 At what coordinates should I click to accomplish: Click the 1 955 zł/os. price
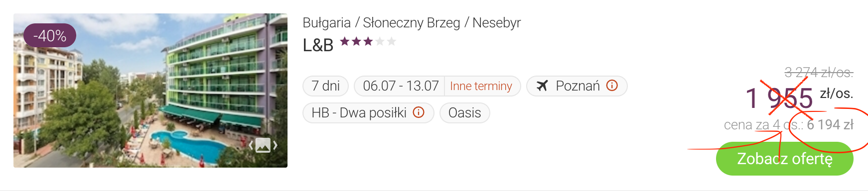tap(799, 97)
